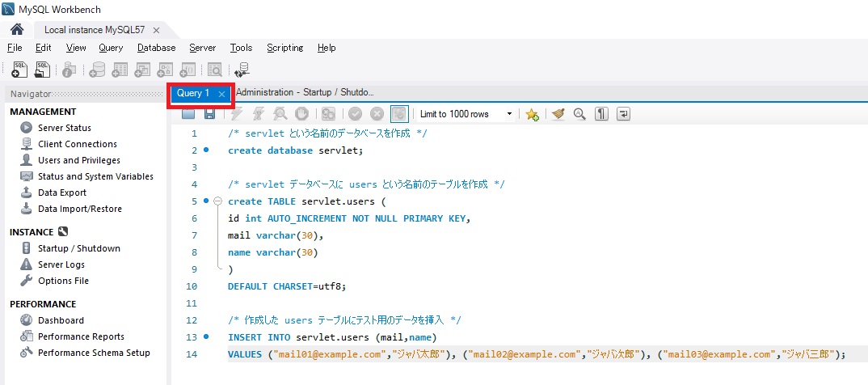Open Status and System Variables
The width and height of the screenshot is (868, 385).
(x=95, y=176)
